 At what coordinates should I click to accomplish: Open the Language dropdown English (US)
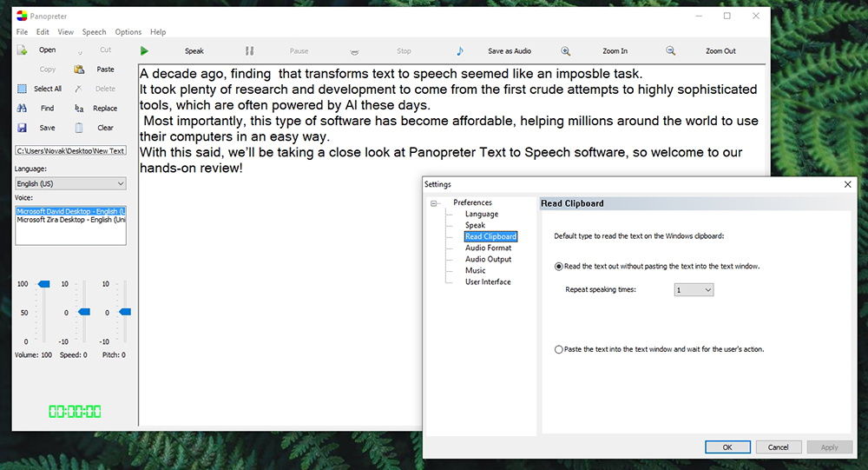click(x=70, y=183)
